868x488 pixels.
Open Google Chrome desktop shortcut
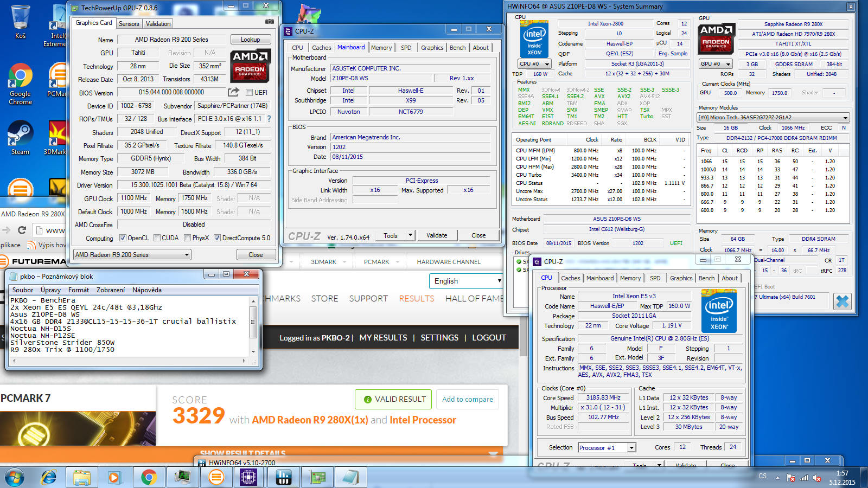pos(21,84)
